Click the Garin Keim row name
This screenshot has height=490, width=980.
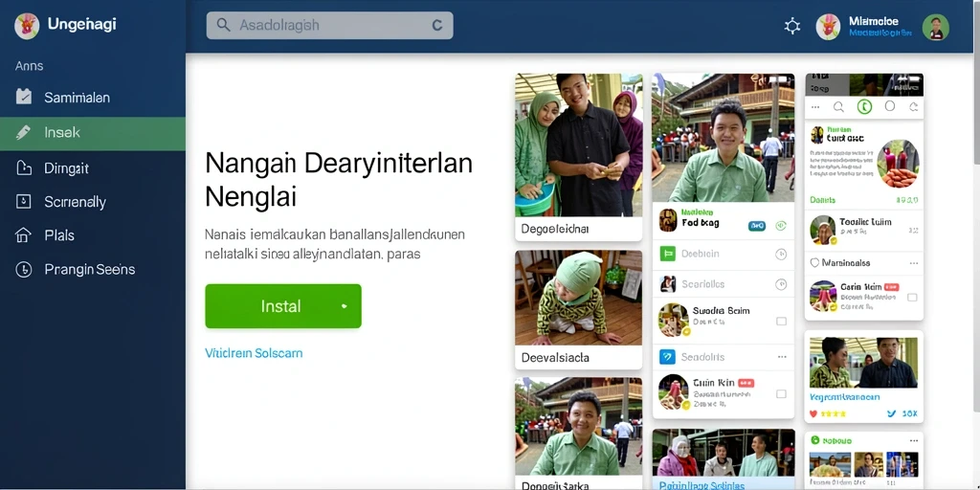click(860, 287)
